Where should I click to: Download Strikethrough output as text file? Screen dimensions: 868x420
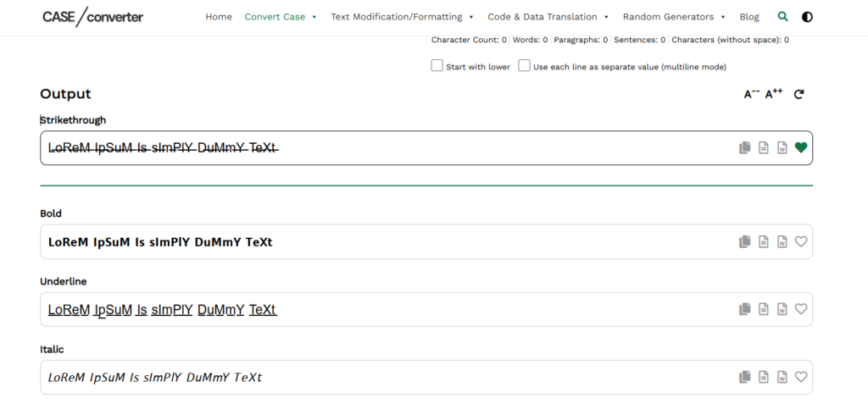[764, 147]
